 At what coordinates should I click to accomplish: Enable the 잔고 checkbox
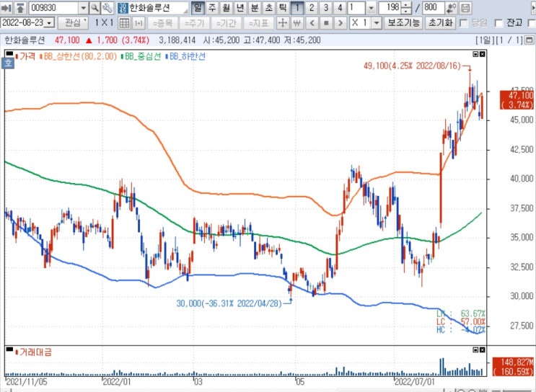click(499, 23)
